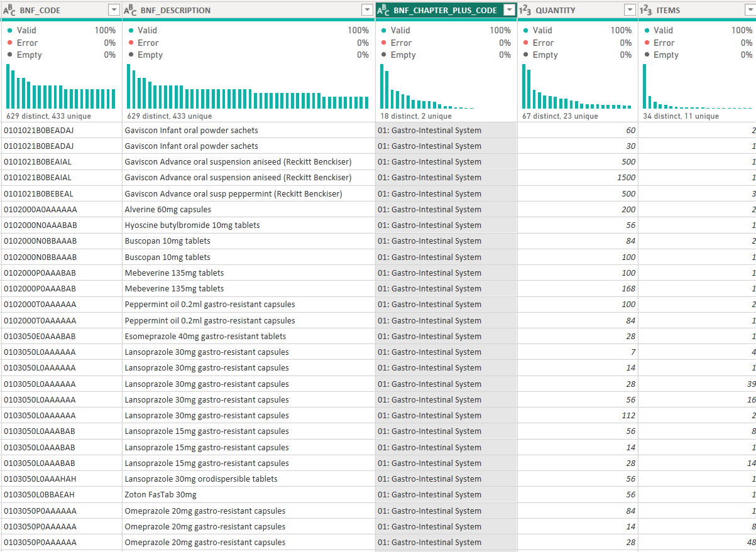Expand the BNF_CHAPTER_PLUS_CODE filter dropdown
Screen dimensions: 756x552
click(509, 10)
